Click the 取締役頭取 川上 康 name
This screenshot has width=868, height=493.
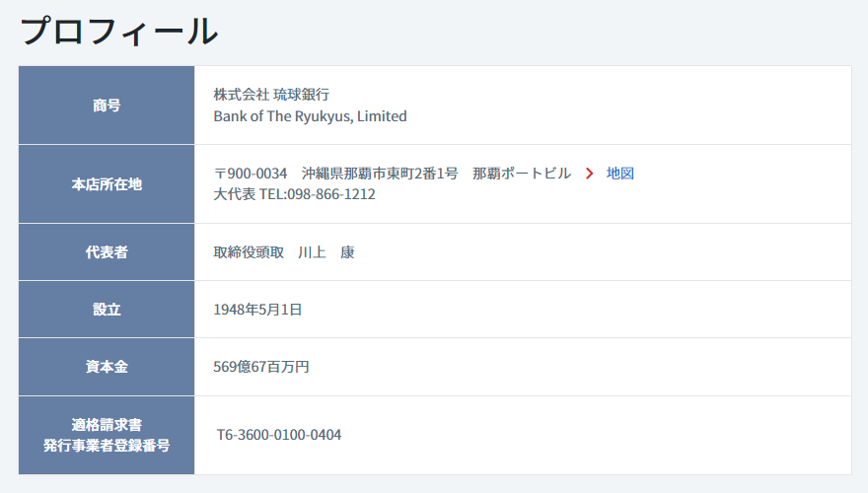(284, 252)
